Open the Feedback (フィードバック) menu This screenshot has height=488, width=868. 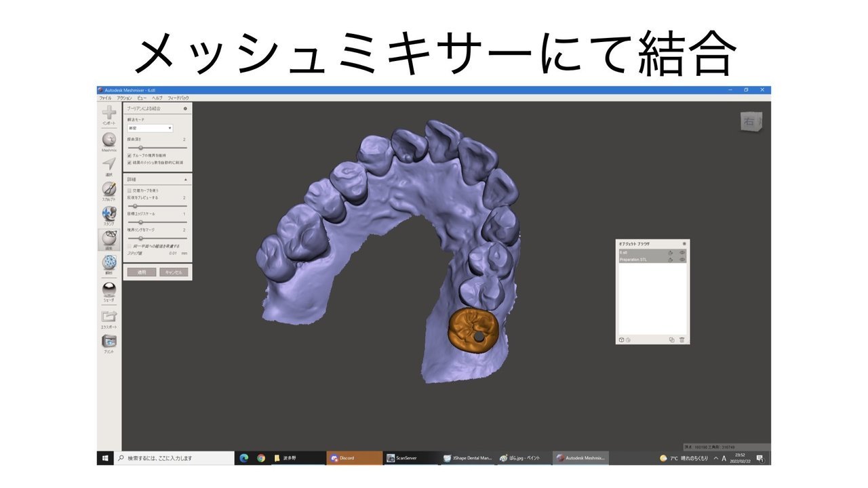[x=178, y=98]
